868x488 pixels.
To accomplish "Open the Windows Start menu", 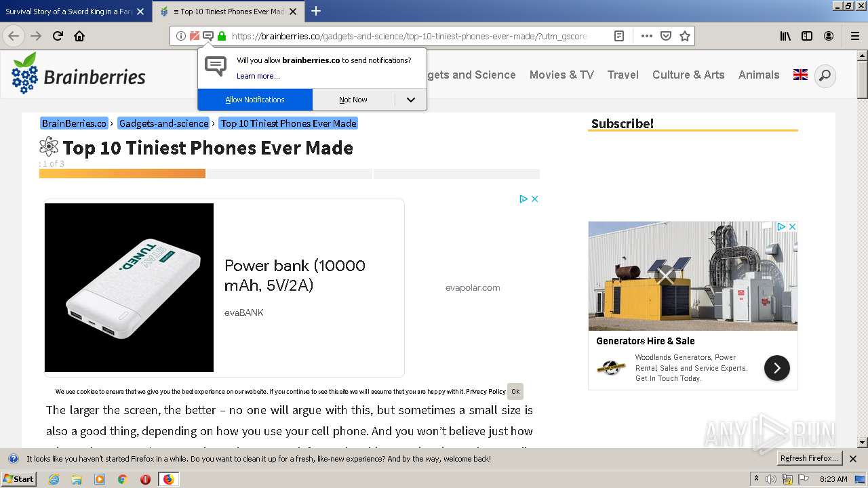I will click(x=18, y=479).
